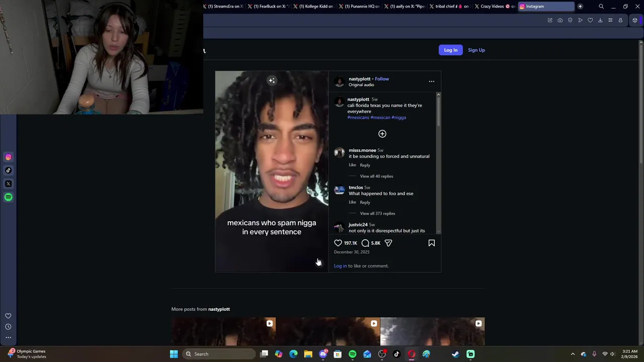Viewport: 644px width, 362px height.
Task: Open Spotify in the Opera sidebar
Action: tap(8, 197)
